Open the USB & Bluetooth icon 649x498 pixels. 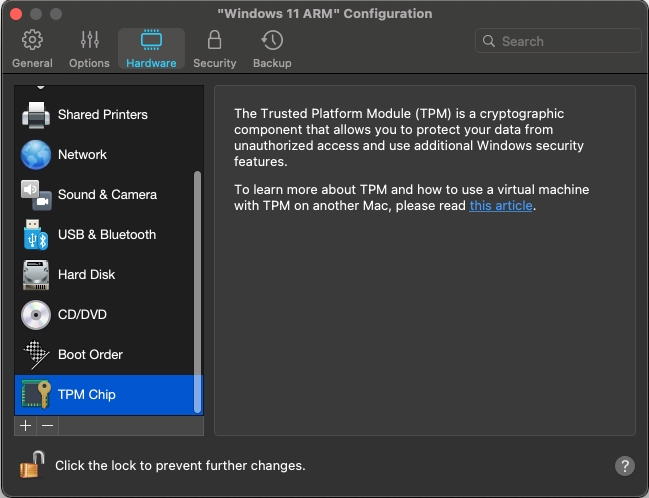coord(36,235)
